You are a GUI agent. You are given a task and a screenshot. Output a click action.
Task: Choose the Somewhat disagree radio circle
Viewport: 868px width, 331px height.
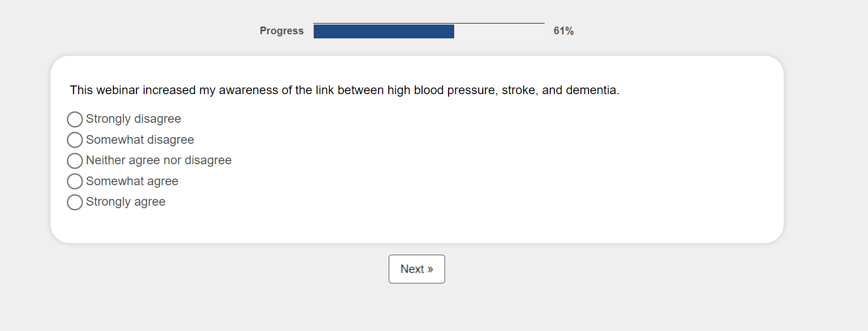click(x=75, y=140)
